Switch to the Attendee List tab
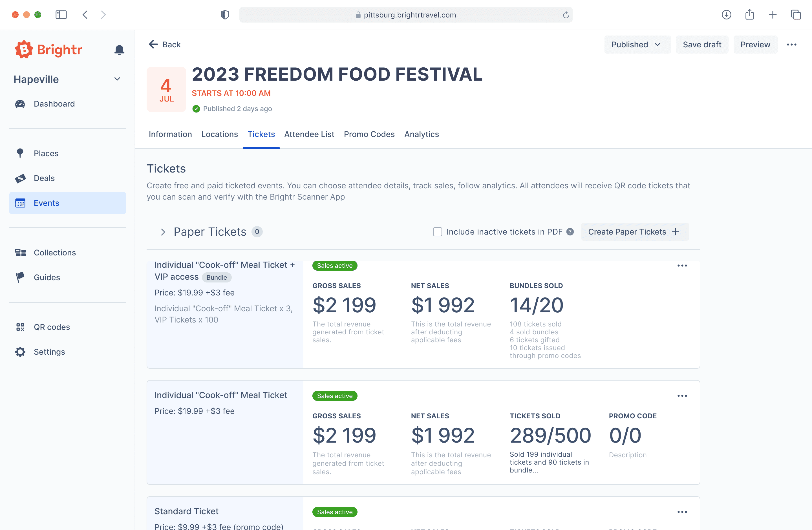Screen dimensions: 812x530 pos(309,134)
